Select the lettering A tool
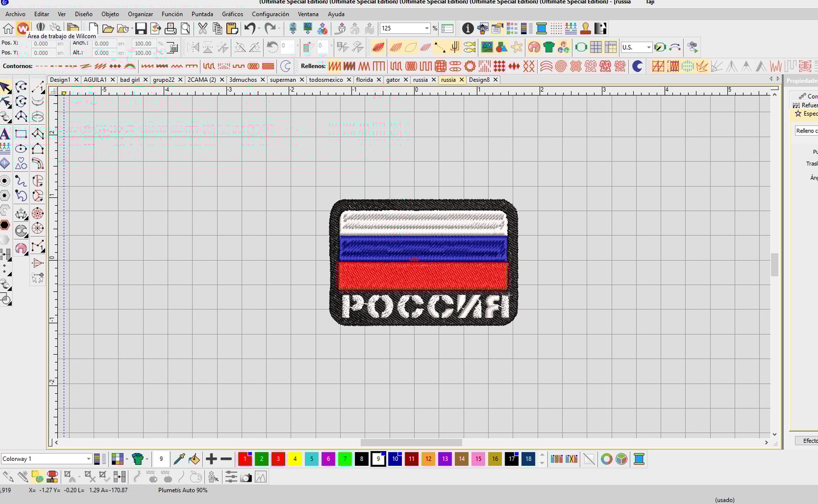 (x=5, y=134)
